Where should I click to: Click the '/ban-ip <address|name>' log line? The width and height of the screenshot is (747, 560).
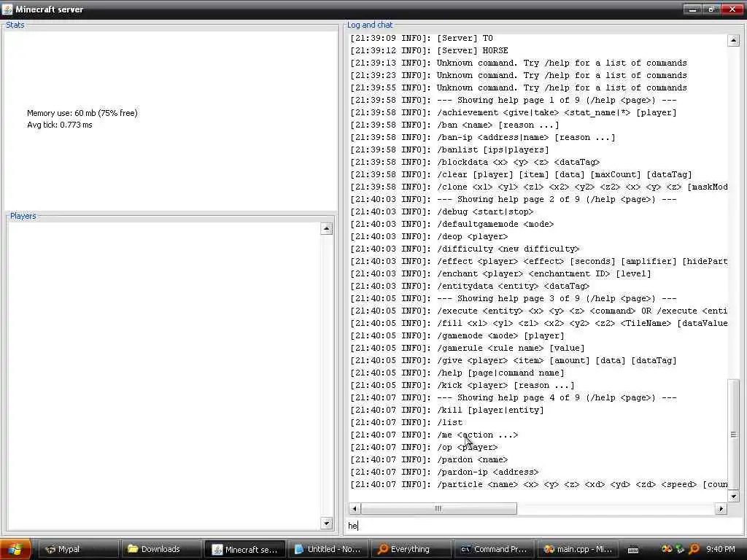click(483, 137)
